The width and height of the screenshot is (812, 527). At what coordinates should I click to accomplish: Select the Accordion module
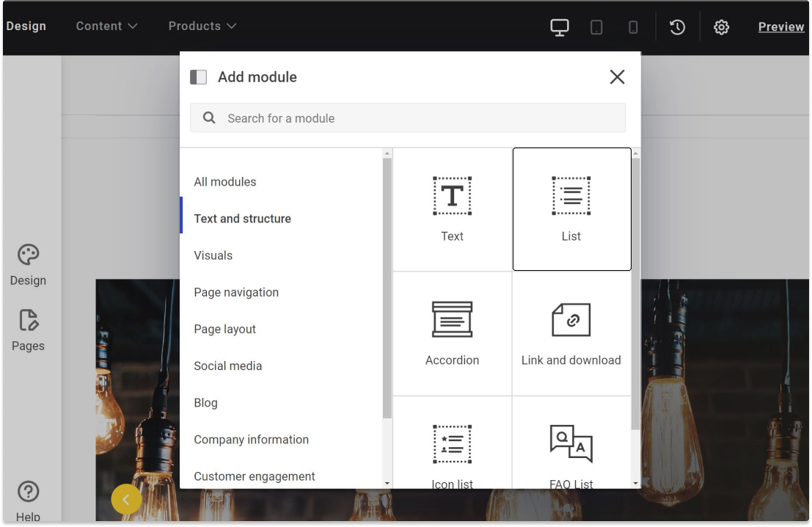452,333
